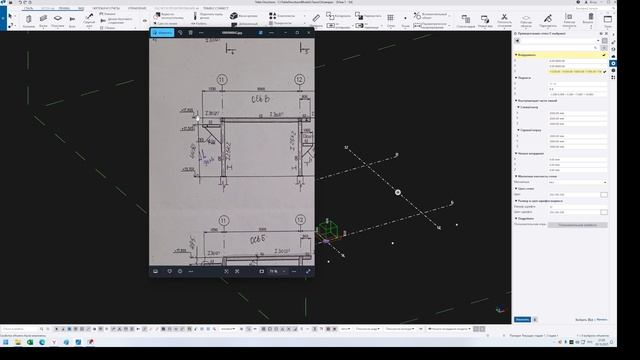This screenshot has height=360, width=640.
Task: Open File Explorer from the taskbar
Action: pyautogui.click(x=18, y=342)
